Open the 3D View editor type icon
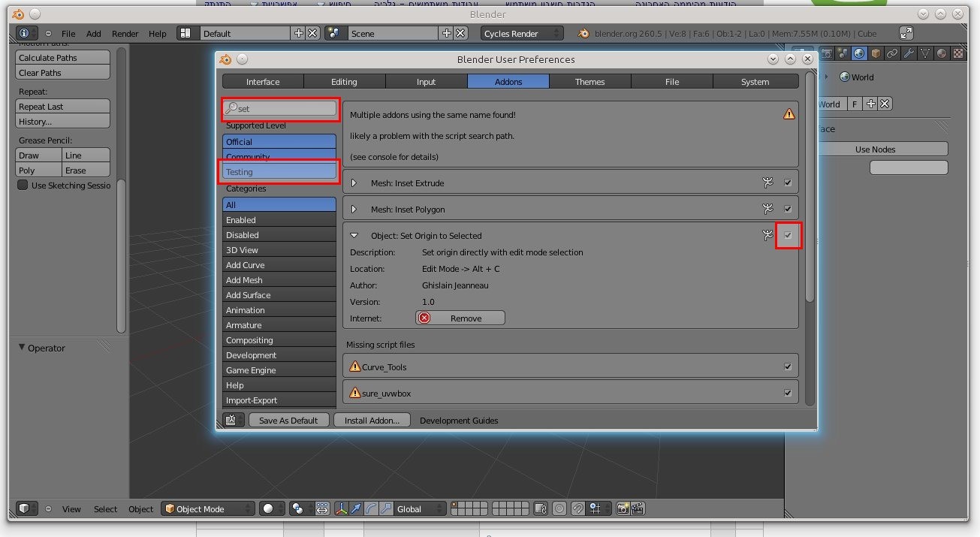The image size is (980, 537). (27, 508)
